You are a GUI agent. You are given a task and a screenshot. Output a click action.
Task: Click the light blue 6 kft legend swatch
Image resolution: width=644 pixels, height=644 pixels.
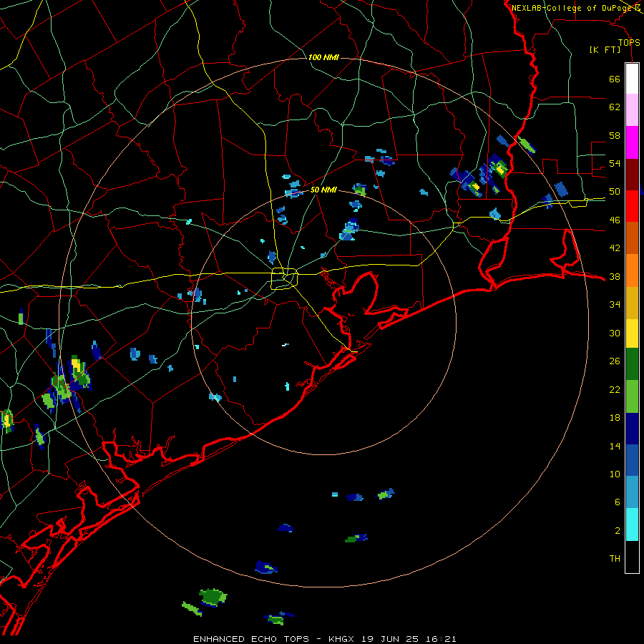632,492
